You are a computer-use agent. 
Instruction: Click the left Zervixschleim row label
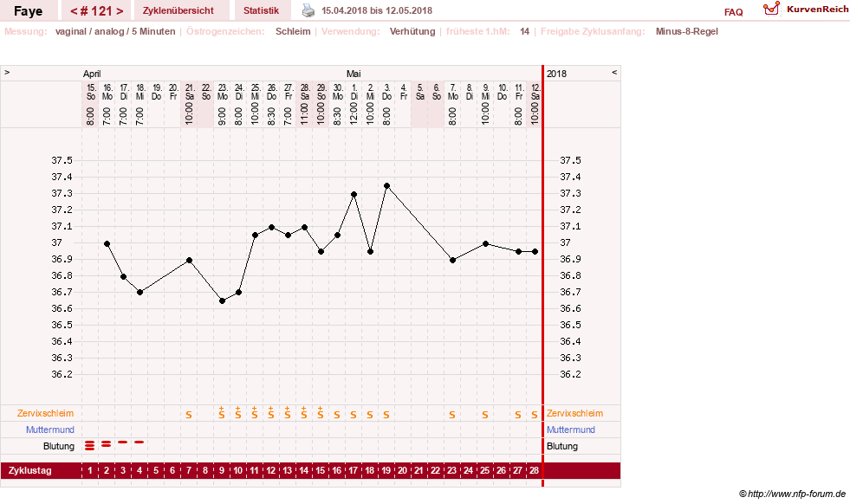[x=46, y=413]
